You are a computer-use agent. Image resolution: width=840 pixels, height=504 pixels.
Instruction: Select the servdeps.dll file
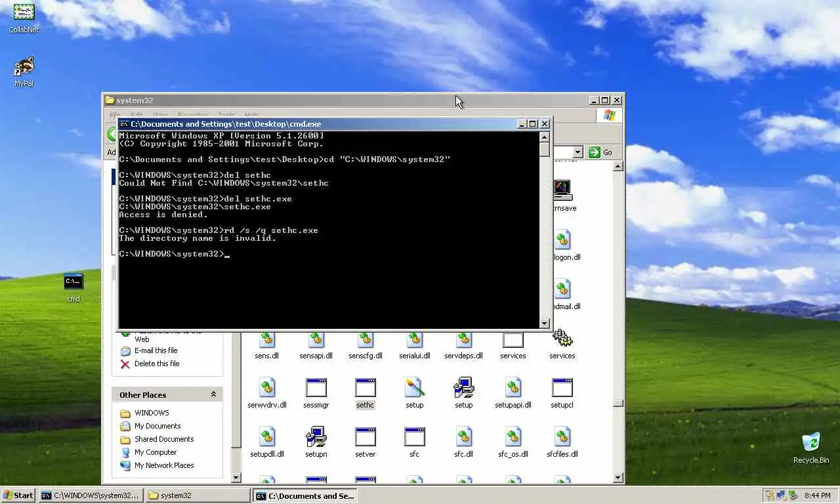click(463, 346)
